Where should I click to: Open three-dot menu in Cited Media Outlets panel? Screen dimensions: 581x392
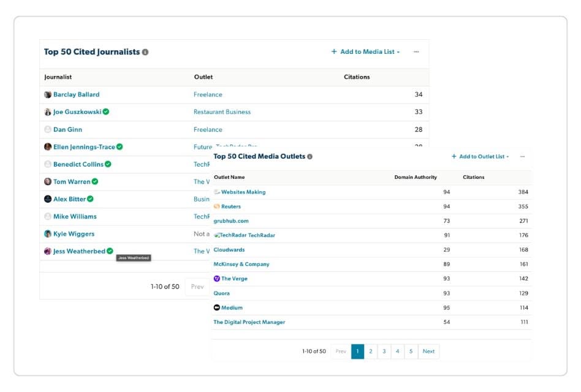pos(522,157)
